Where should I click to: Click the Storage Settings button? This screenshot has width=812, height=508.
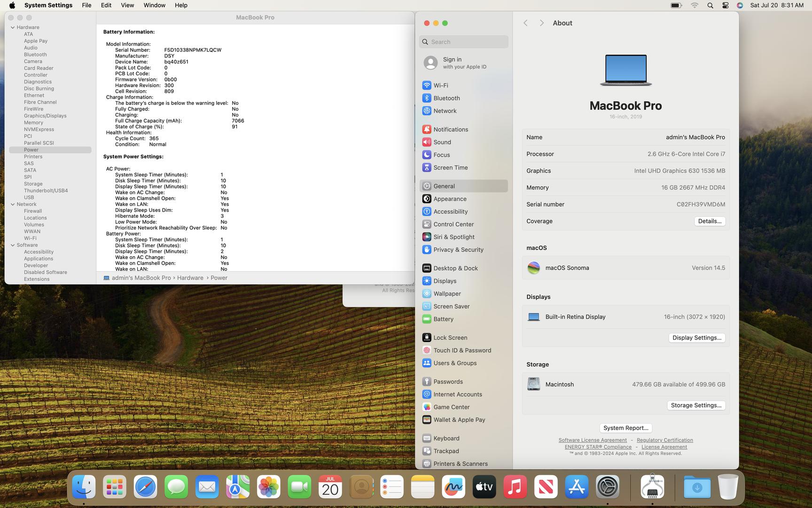point(696,405)
